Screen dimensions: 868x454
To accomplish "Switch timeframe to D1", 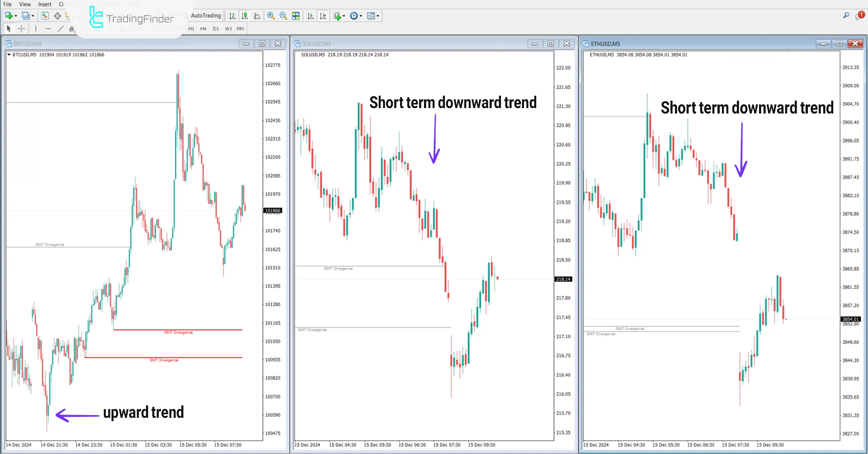I will 216,28.
